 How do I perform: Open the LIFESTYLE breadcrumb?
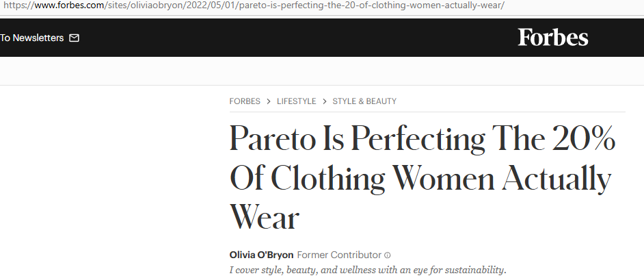297,101
